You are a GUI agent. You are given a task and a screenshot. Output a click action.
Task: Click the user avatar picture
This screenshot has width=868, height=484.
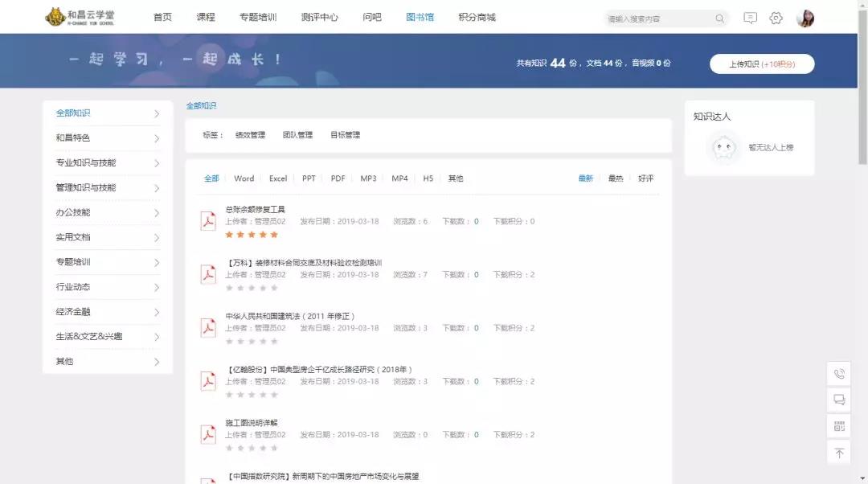point(805,18)
